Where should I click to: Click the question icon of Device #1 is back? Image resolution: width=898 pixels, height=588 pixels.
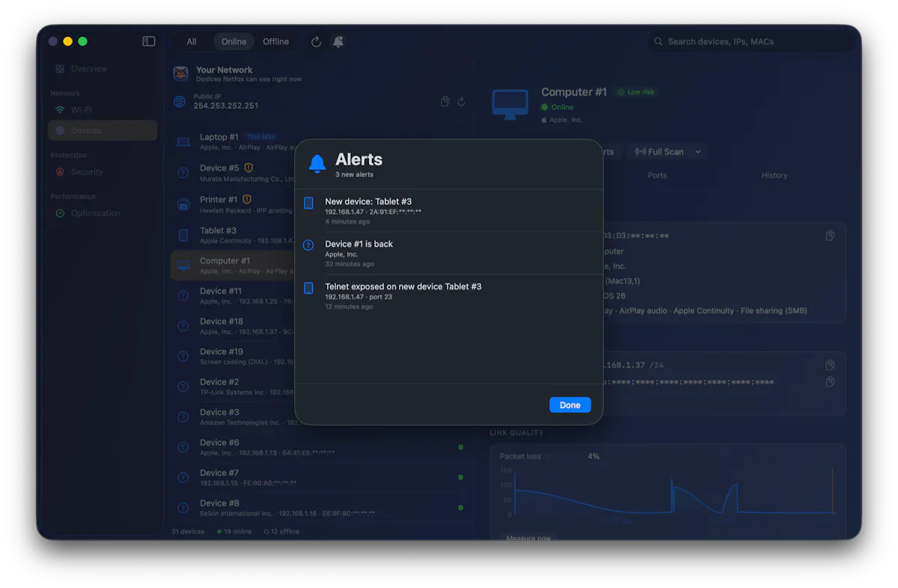pyautogui.click(x=308, y=245)
